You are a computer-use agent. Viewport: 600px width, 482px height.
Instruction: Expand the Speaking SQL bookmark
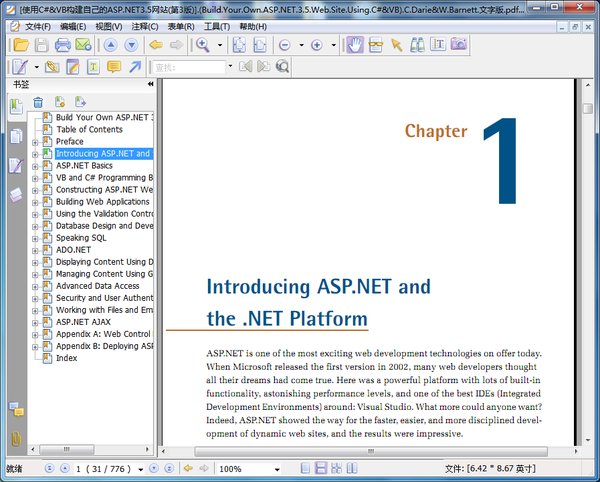[x=35, y=238]
